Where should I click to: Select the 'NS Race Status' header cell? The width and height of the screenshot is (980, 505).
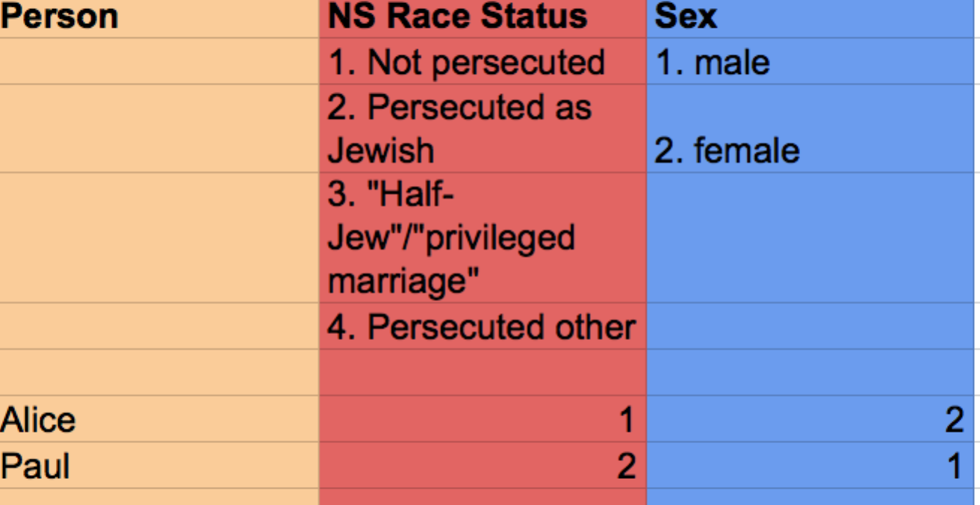pos(483,18)
